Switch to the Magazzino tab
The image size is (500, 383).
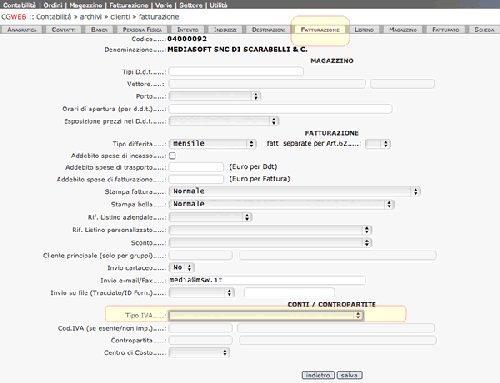(403, 30)
